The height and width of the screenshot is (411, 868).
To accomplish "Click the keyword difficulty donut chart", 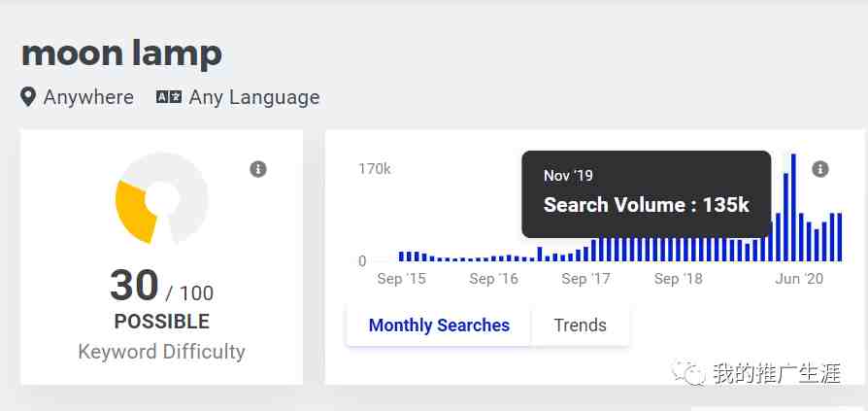I will [163, 198].
